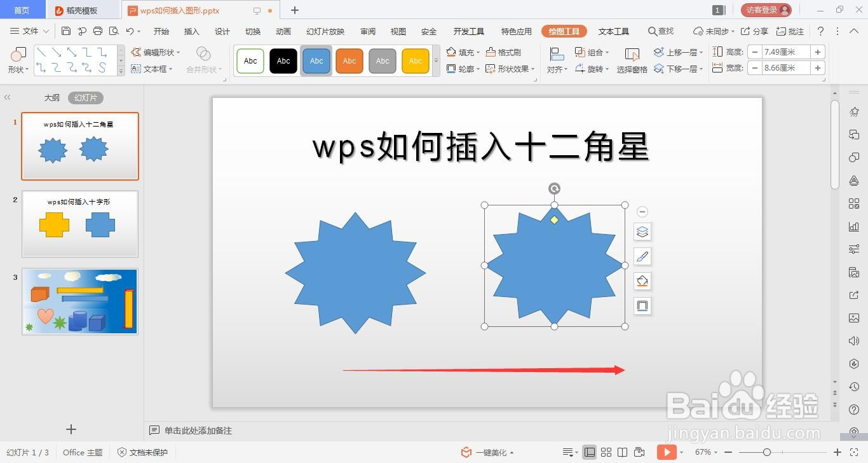Screen dimensions: 868x463
Task: Apply the black Abc shape style
Action: [283, 61]
